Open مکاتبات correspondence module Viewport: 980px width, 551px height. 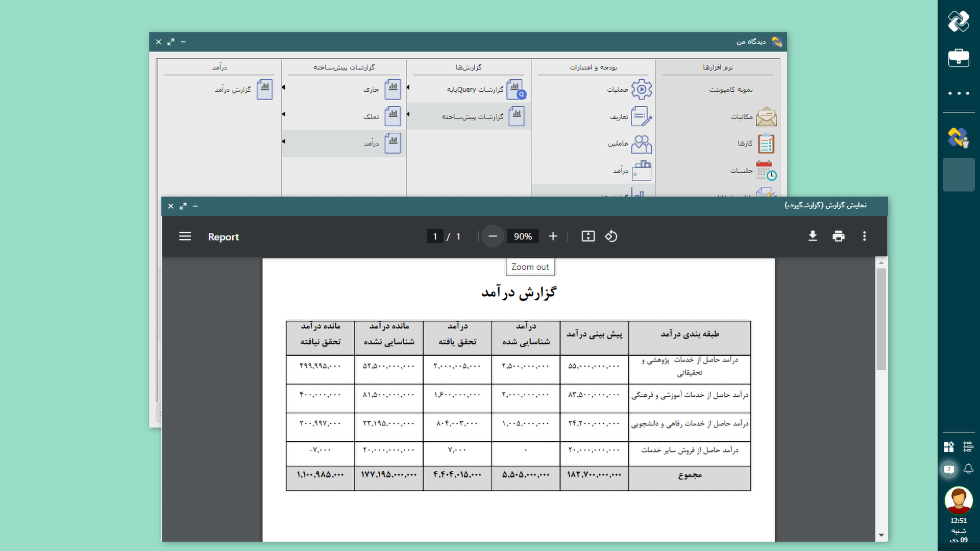point(753,116)
